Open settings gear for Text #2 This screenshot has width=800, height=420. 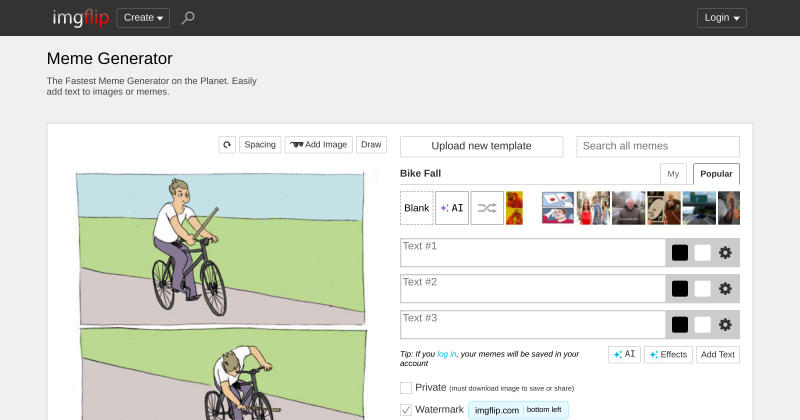click(725, 289)
